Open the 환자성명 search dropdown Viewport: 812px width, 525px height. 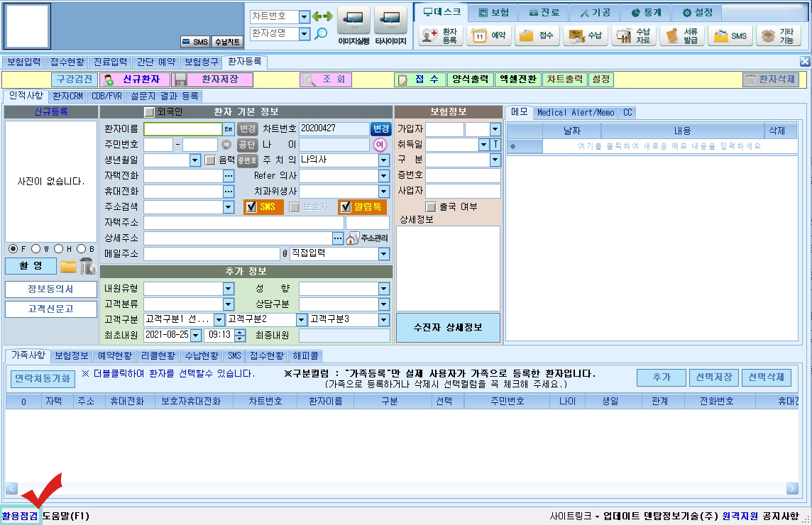304,34
